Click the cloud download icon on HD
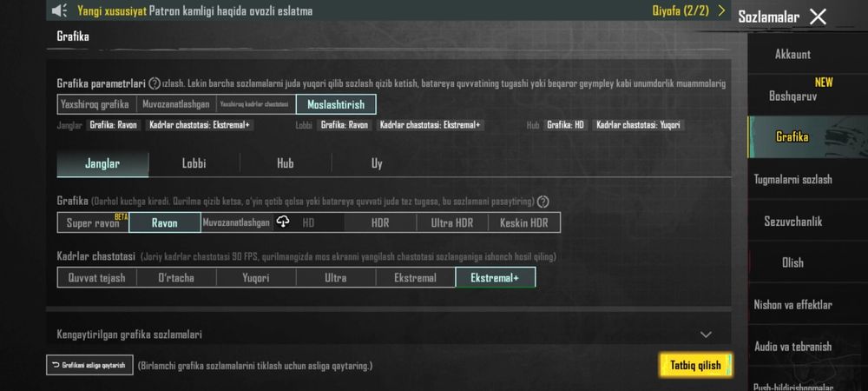868x391 pixels. (283, 222)
